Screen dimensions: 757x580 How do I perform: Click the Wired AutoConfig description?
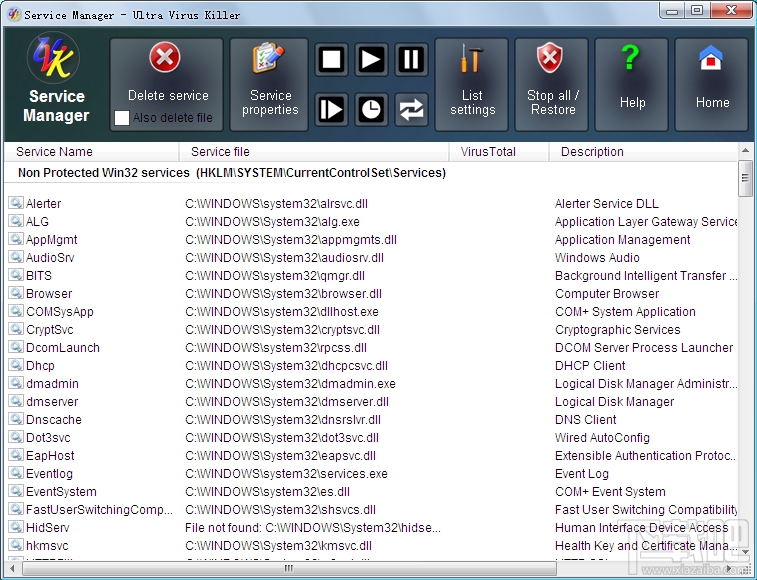click(602, 438)
